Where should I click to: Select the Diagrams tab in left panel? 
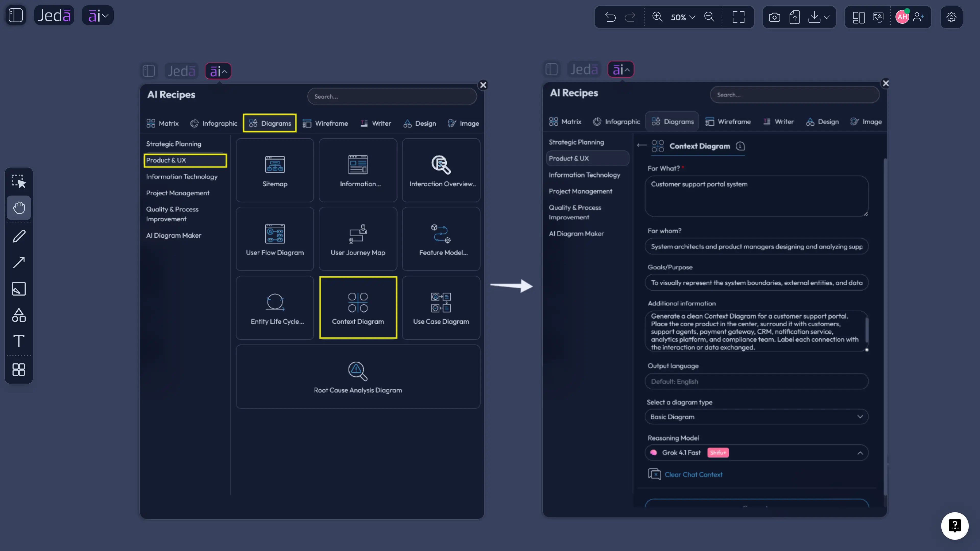(x=270, y=123)
